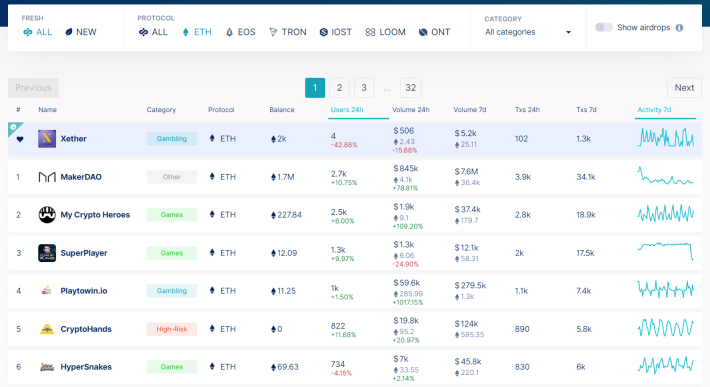710x387 pixels.
Task: Click SuperPlayer's Games category tag
Action: [172, 253]
